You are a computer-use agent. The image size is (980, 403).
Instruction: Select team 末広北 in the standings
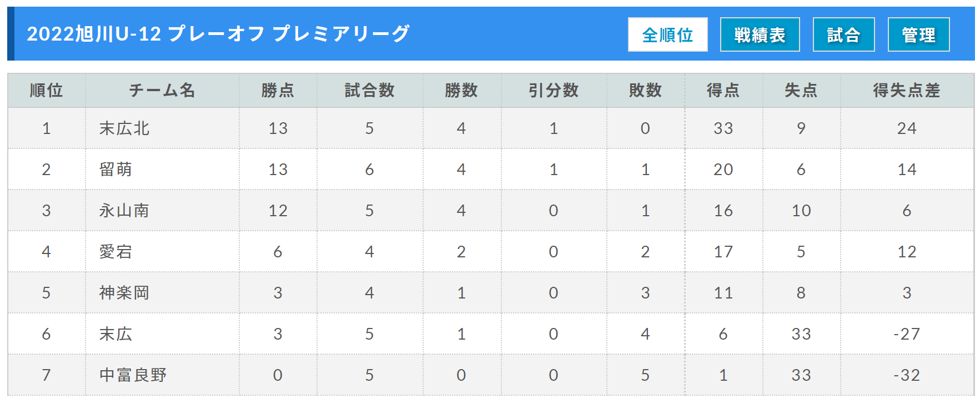(124, 128)
